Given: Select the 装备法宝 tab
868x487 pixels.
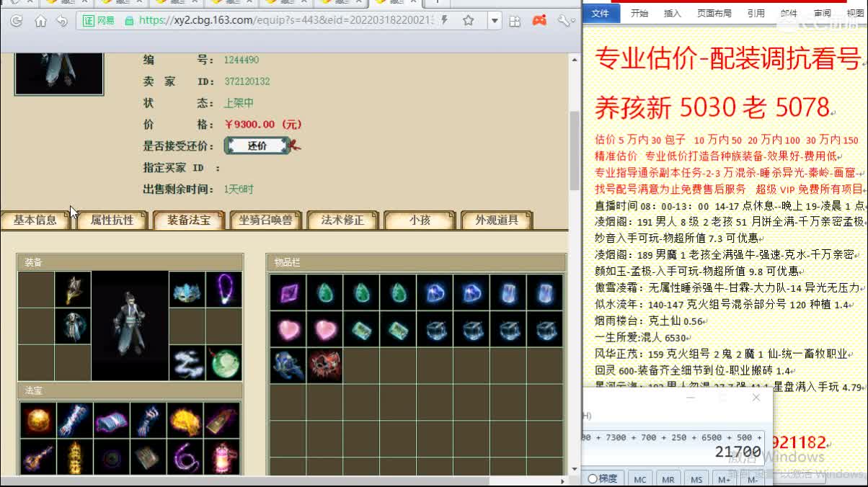Looking at the screenshot, I should [x=189, y=220].
